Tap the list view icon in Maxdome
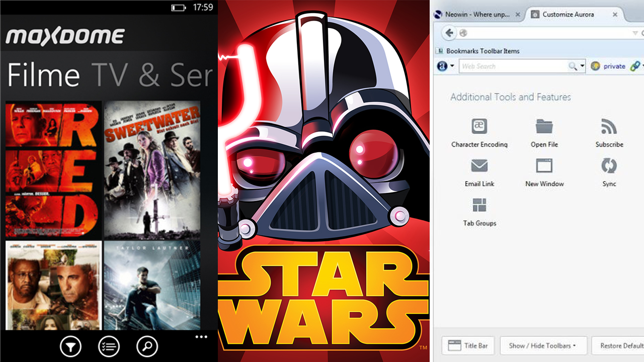Image resolution: width=644 pixels, height=362 pixels. point(109,346)
